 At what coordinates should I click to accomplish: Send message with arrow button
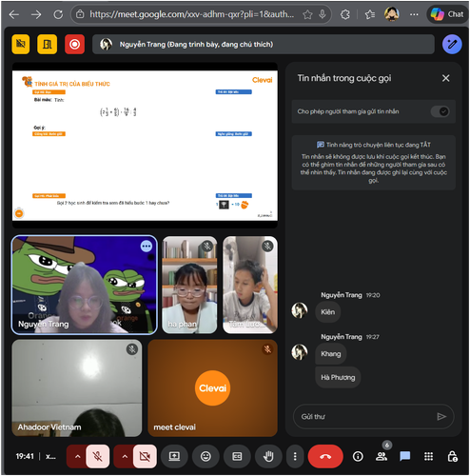(441, 416)
